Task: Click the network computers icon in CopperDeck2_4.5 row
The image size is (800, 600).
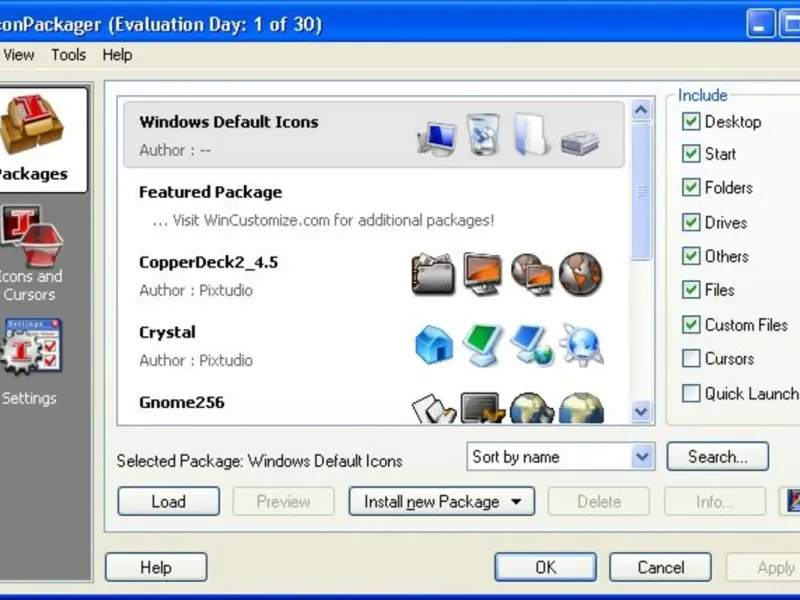Action: tap(532, 274)
